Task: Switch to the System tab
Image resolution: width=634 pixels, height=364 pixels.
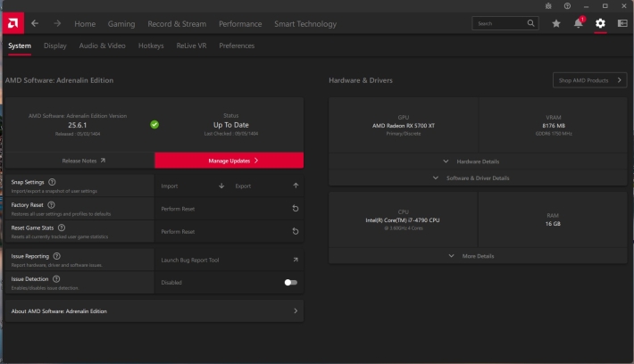Action: tap(20, 45)
